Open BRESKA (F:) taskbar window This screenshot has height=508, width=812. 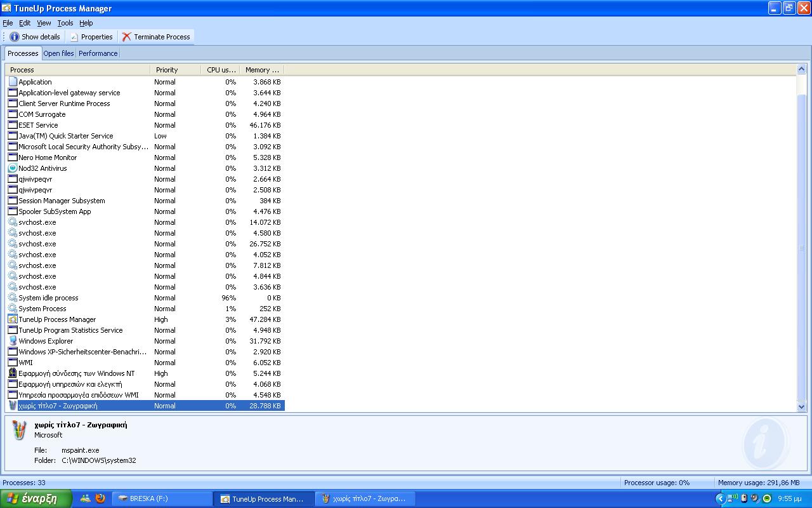point(162,498)
